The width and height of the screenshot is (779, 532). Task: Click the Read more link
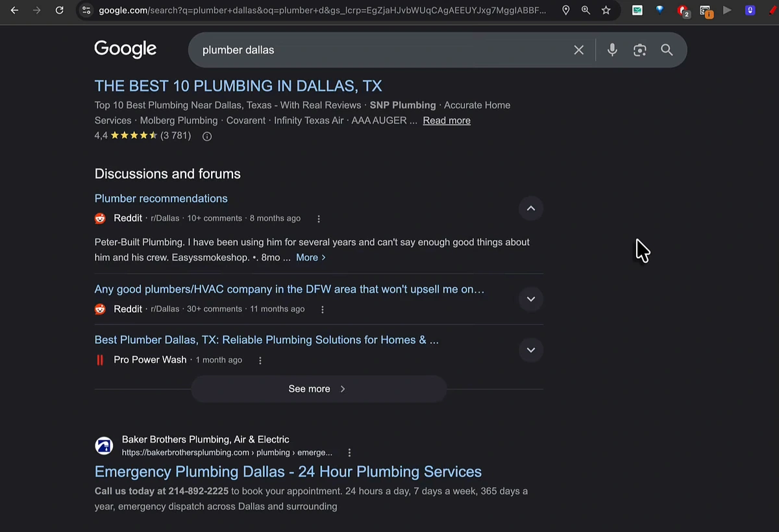(447, 121)
